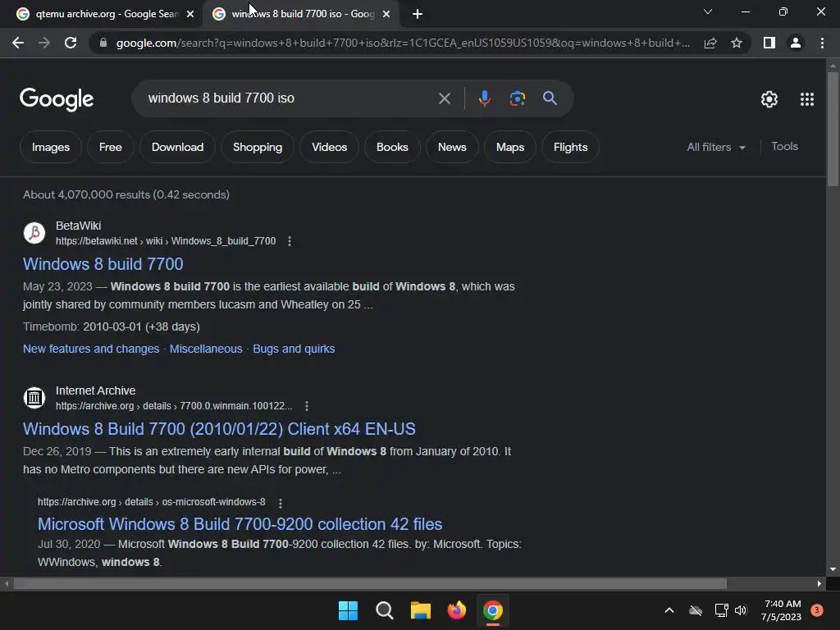
Task: Switch to Books results
Action: (392, 148)
